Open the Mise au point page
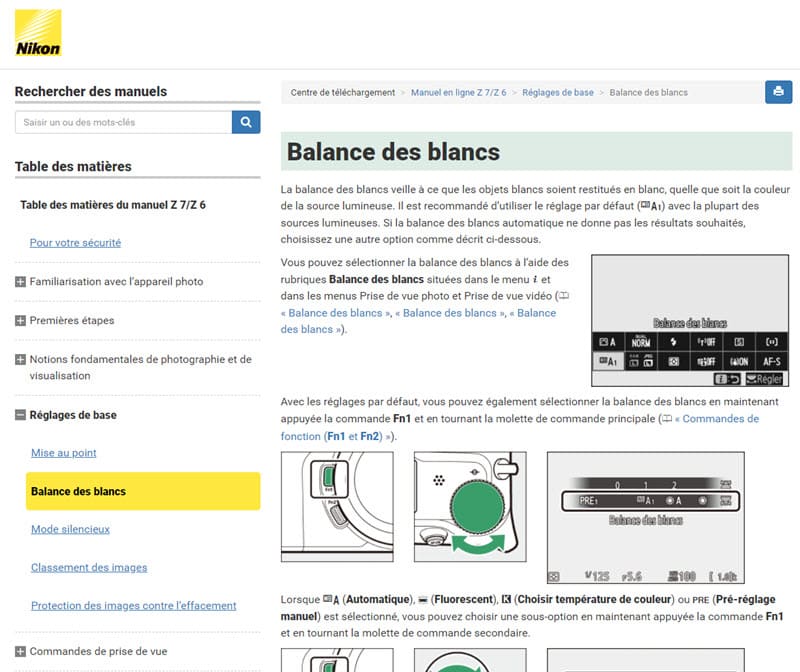The image size is (800, 672). point(64,453)
